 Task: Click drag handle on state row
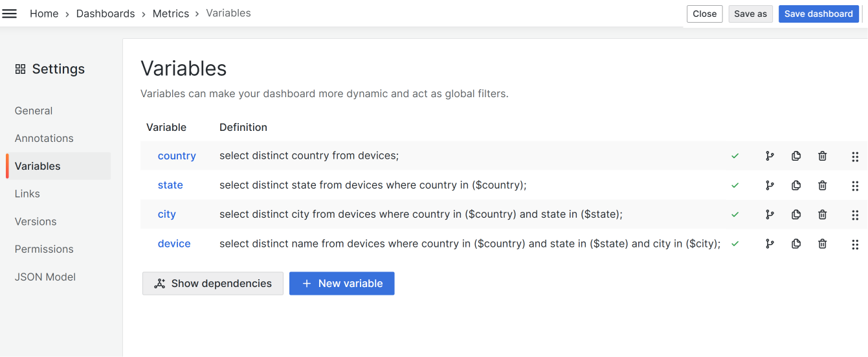[854, 186]
